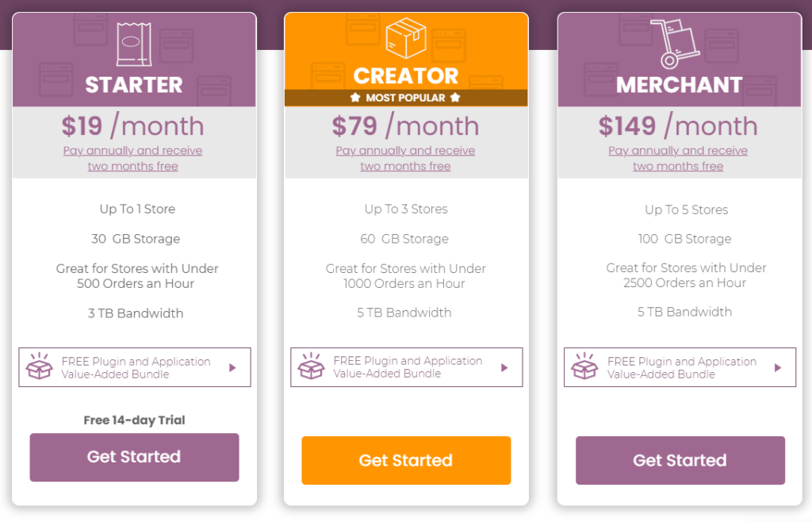Click Get Started under the Starter plan

coord(134,457)
